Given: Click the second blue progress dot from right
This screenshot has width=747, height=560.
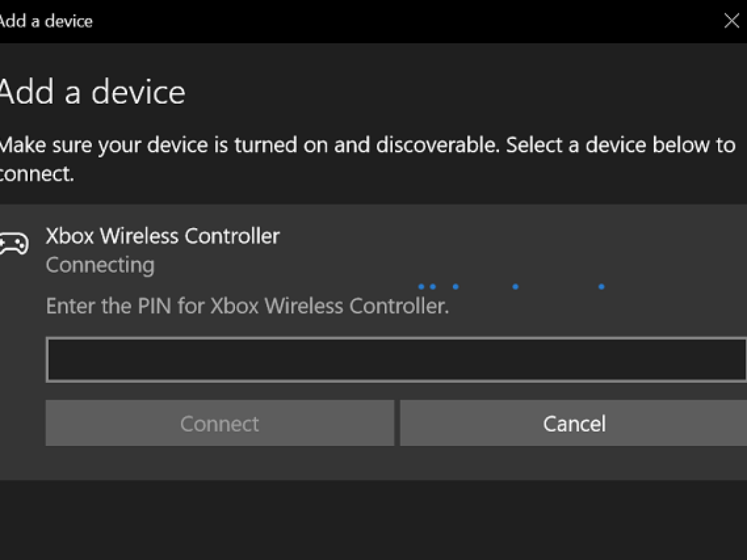Looking at the screenshot, I should [515, 287].
